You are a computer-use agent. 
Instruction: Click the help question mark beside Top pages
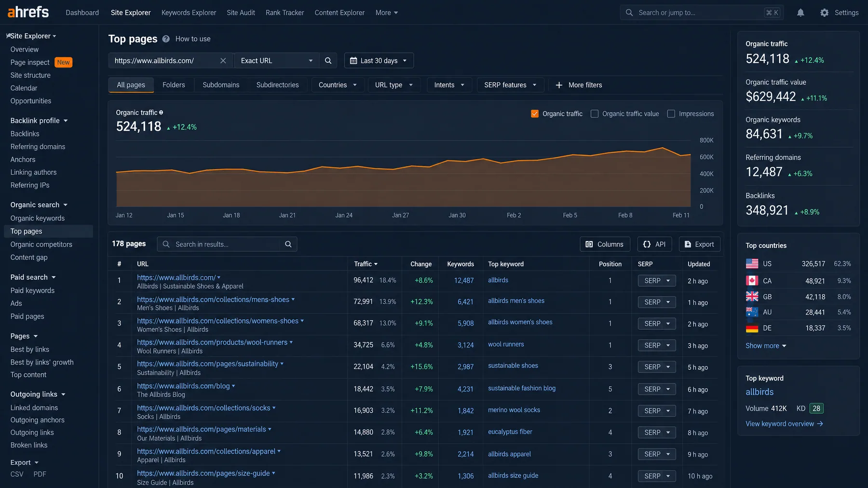(x=166, y=39)
